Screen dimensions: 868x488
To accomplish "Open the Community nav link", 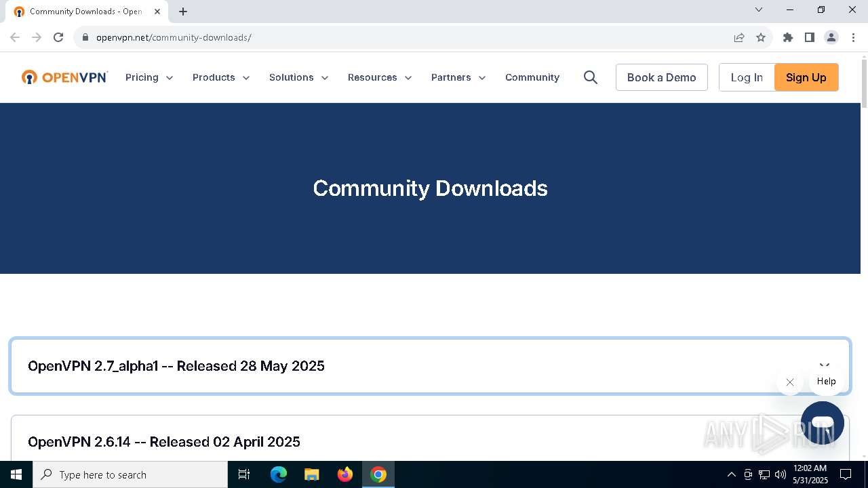I will click(532, 77).
